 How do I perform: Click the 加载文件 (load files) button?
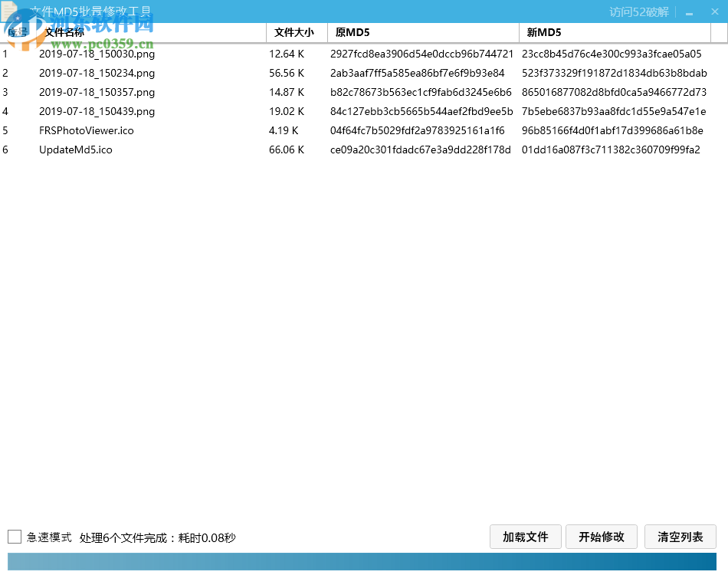pyautogui.click(x=525, y=537)
